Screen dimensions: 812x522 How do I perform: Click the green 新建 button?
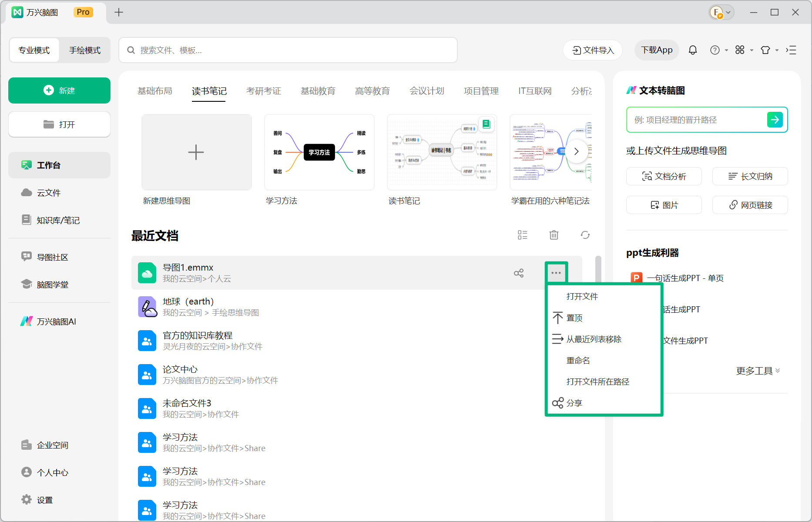(59, 90)
